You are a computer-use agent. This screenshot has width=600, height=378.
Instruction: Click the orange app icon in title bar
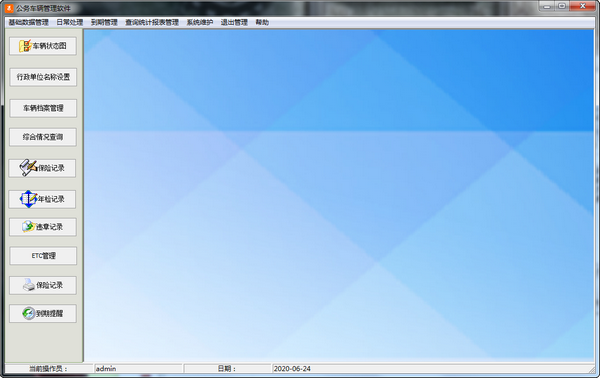(9, 8)
